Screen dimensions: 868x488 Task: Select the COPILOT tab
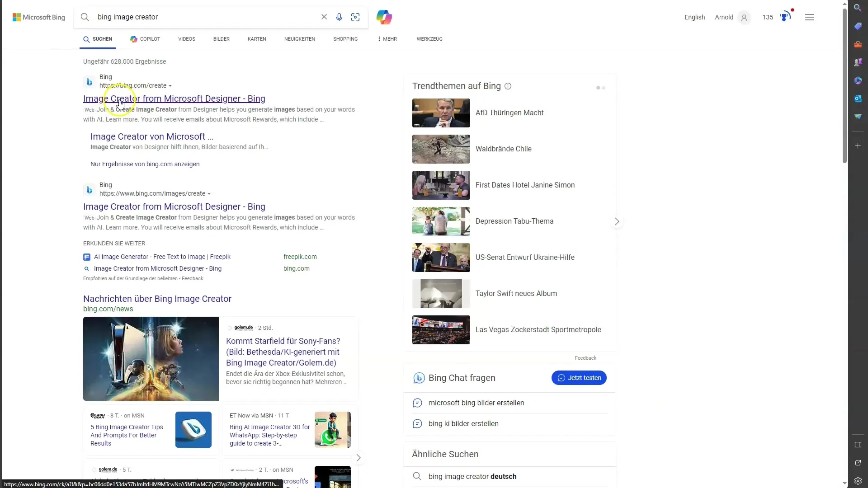point(145,39)
